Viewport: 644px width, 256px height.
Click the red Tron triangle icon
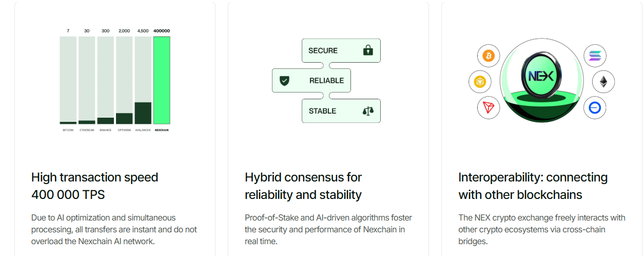pos(488,108)
